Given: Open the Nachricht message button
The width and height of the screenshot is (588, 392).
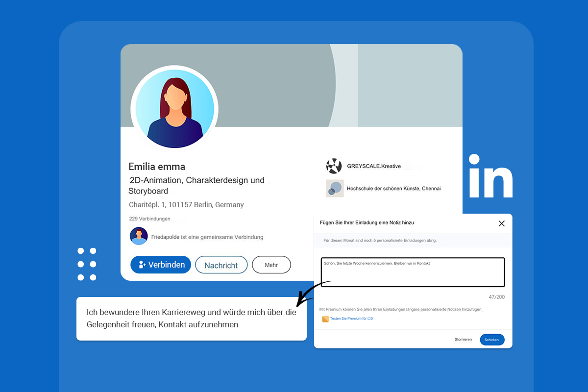Looking at the screenshot, I should coord(221,265).
